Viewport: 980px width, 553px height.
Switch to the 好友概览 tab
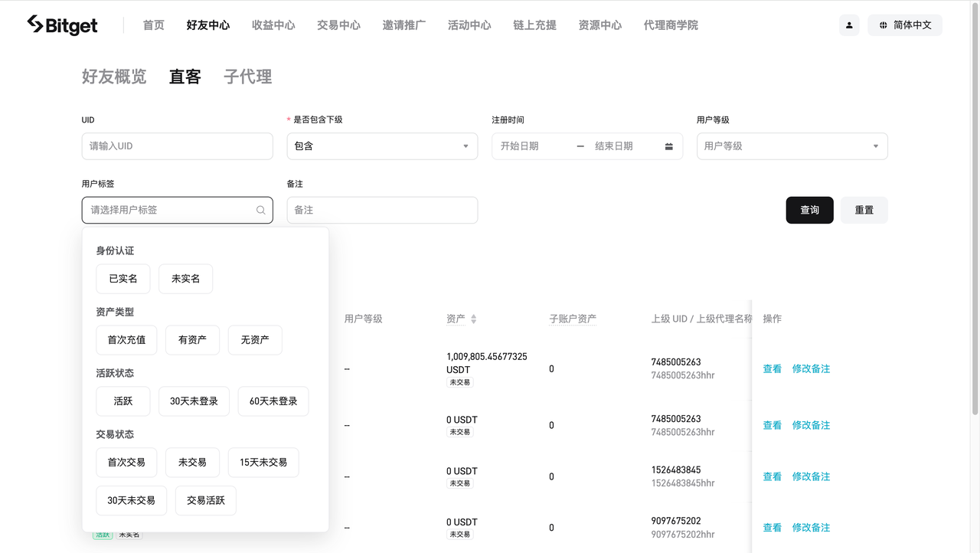click(x=114, y=77)
